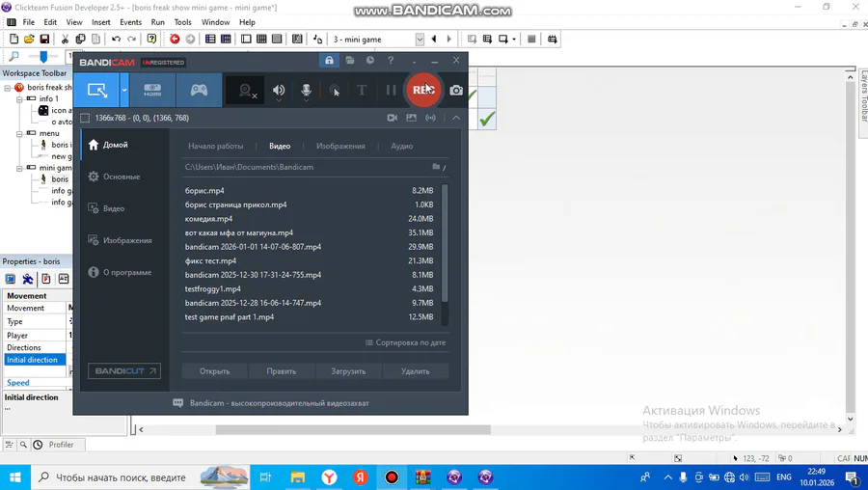
Task: Select HDMI device recording mode
Action: 152,91
